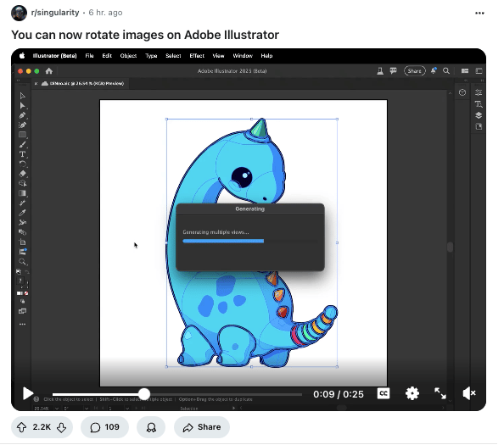Open Illustrator (Beta) app menu
Screen dimensions: 504x445
54,56
